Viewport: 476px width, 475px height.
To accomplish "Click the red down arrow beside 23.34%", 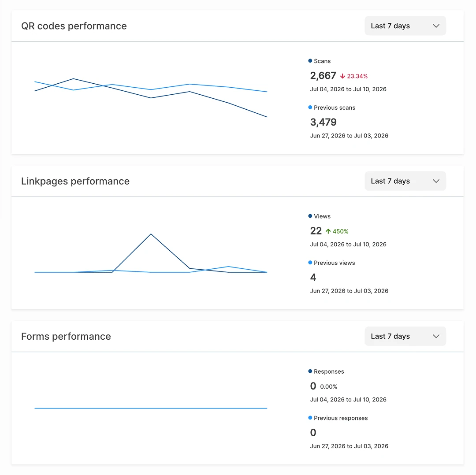I will (x=342, y=76).
